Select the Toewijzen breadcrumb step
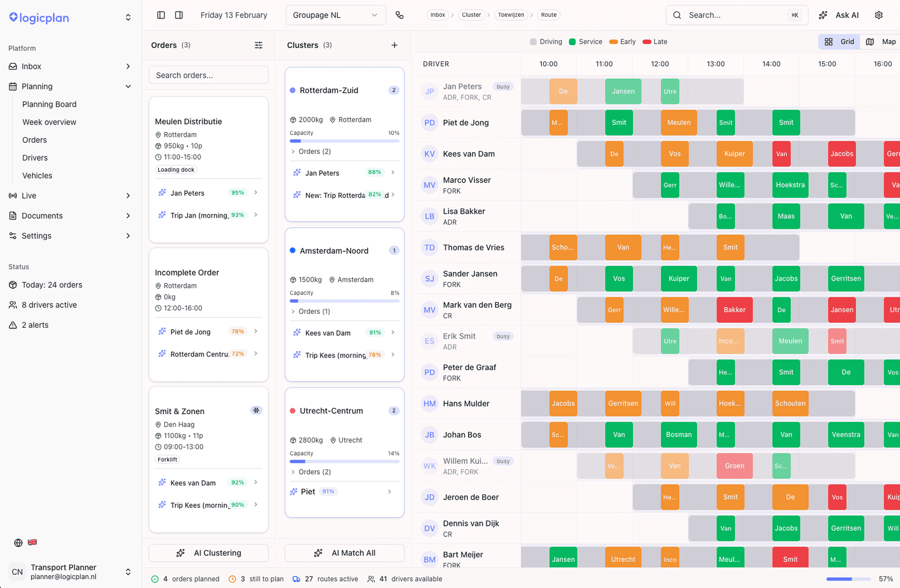900x588 pixels. click(x=510, y=15)
